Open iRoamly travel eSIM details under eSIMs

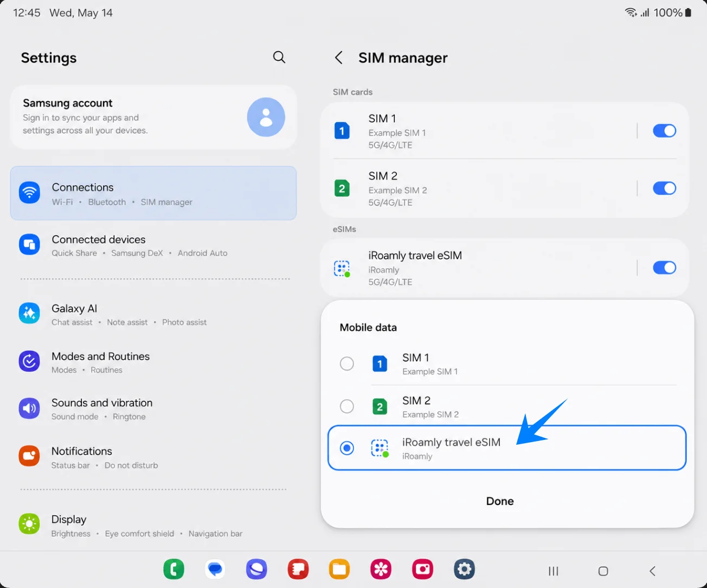point(478,268)
